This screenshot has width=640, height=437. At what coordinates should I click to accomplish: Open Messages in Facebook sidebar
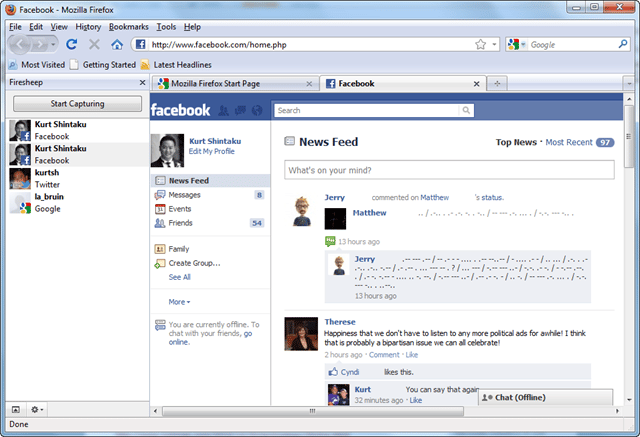coord(210,195)
